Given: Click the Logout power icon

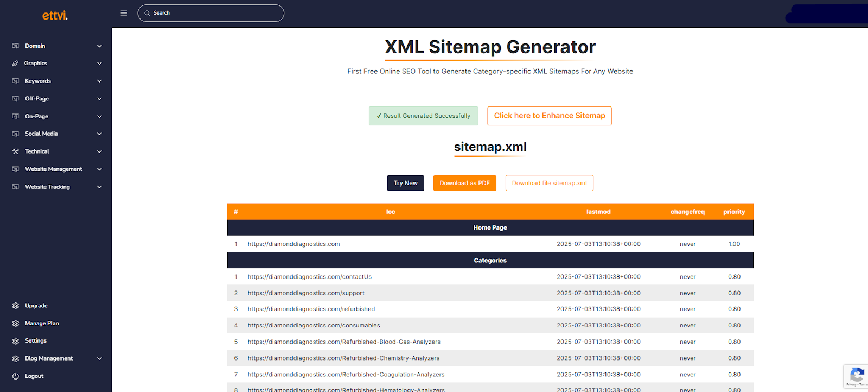Looking at the screenshot, I should [x=16, y=376].
